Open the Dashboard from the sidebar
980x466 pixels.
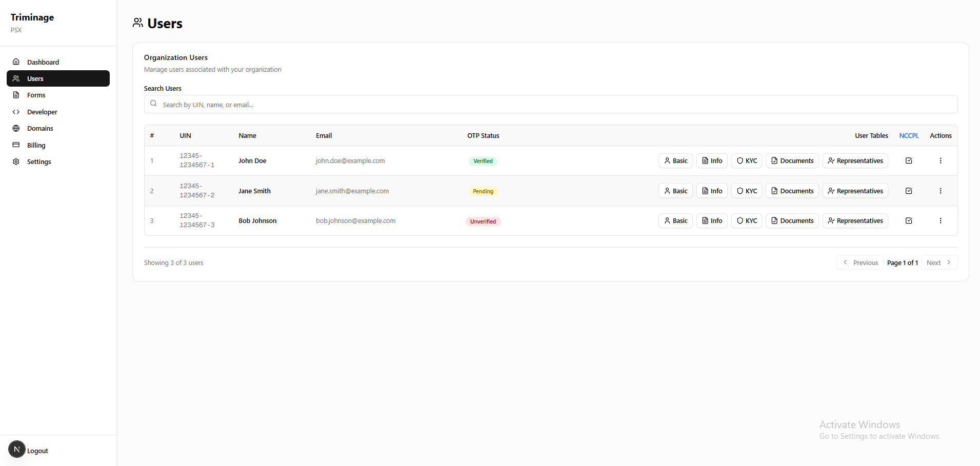point(44,62)
